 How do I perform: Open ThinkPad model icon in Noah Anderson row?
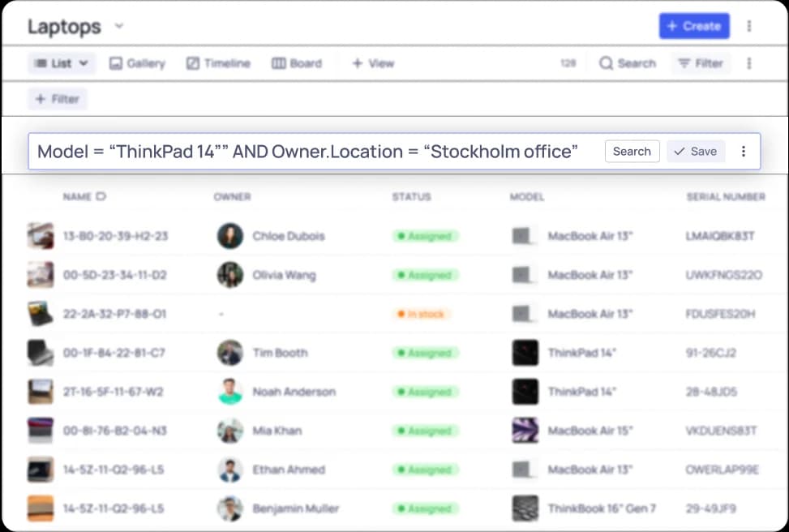pyautogui.click(x=525, y=392)
